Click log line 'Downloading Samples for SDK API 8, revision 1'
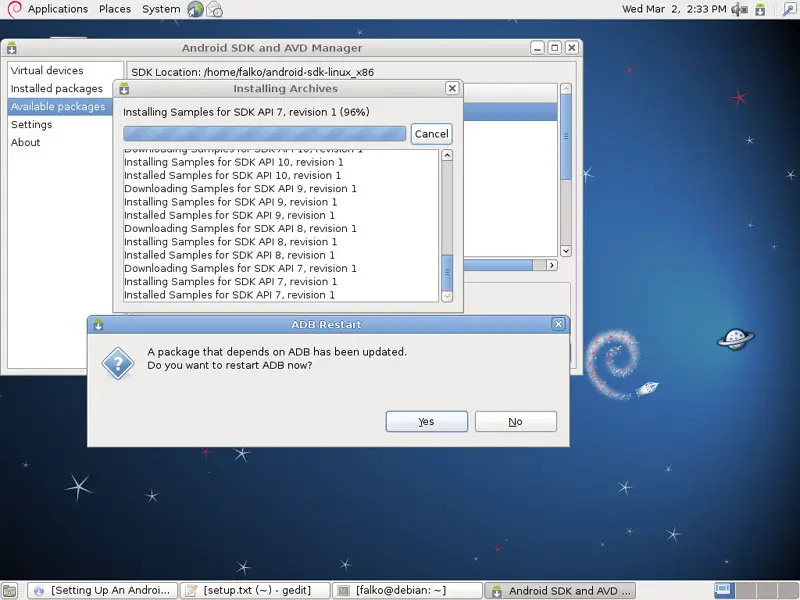Image resolution: width=800 pixels, height=600 pixels. coord(240,229)
